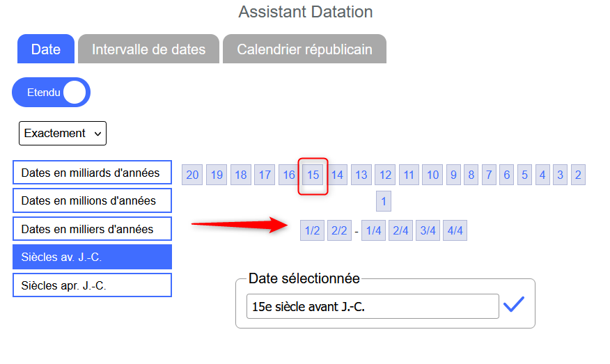Switch to the Intervalle de dates tab
This screenshot has height=364, width=610.
pos(148,49)
